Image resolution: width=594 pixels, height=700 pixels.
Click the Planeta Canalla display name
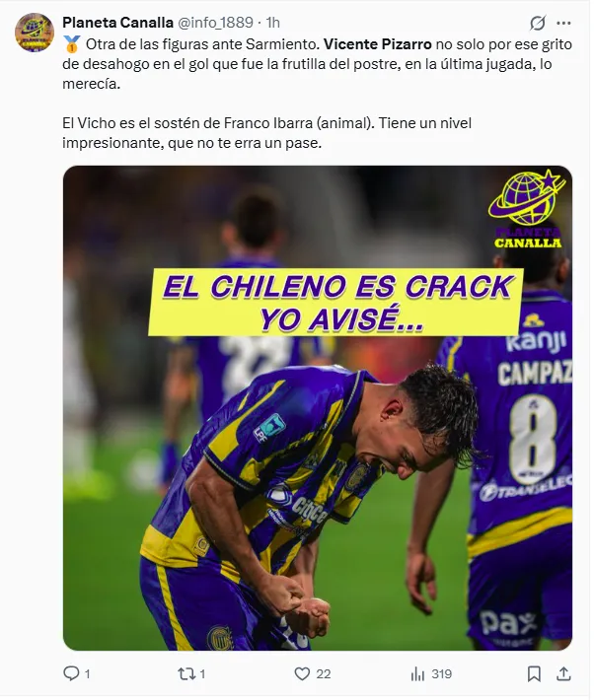pyautogui.click(x=117, y=22)
